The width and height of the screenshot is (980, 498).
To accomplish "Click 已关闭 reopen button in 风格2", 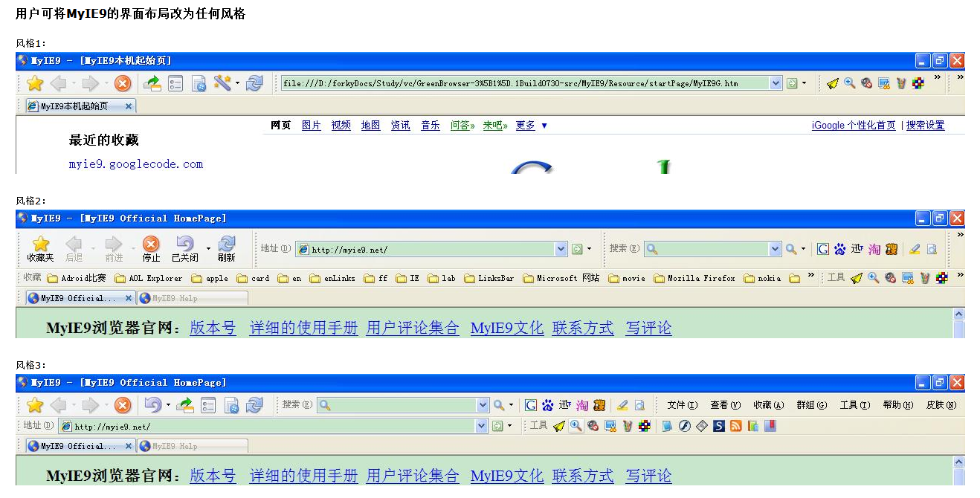I will point(185,249).
